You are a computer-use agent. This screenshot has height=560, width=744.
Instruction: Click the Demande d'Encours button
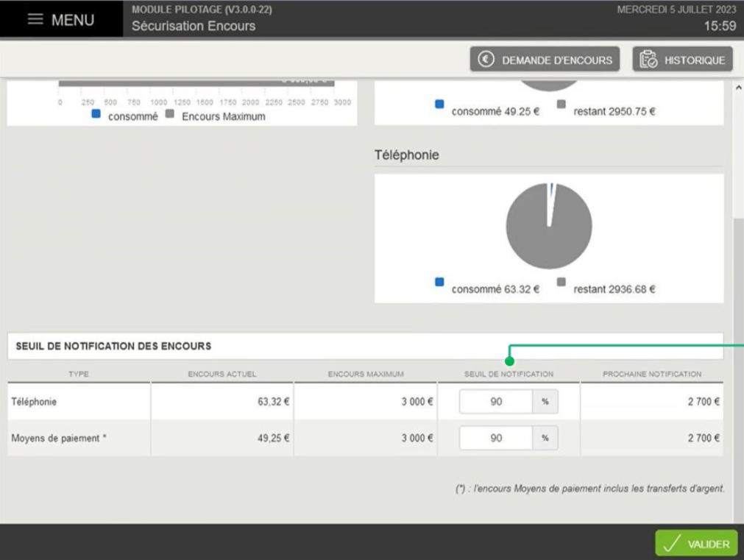click(545, 60)
